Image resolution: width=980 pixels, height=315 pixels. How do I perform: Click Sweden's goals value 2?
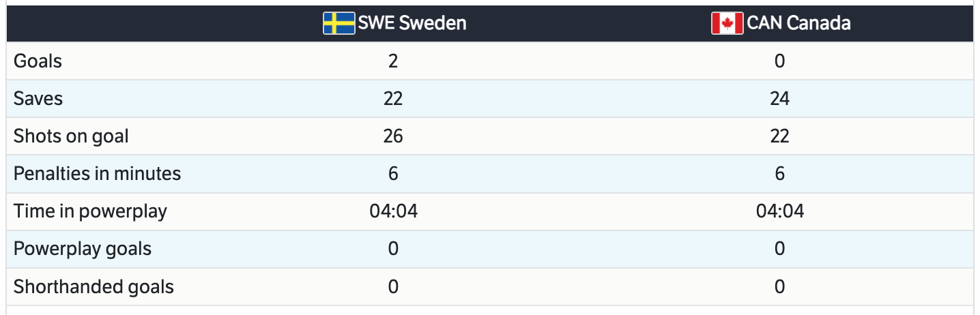(393, 61)
